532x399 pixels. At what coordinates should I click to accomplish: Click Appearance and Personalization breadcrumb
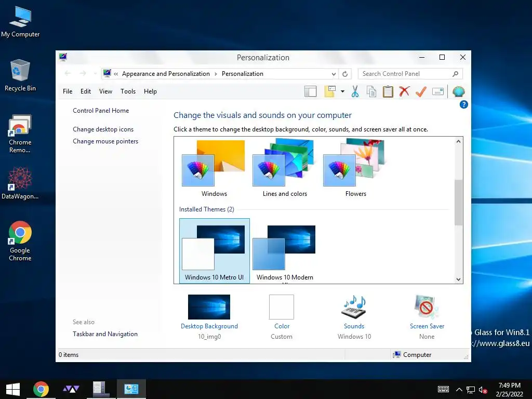166,74
